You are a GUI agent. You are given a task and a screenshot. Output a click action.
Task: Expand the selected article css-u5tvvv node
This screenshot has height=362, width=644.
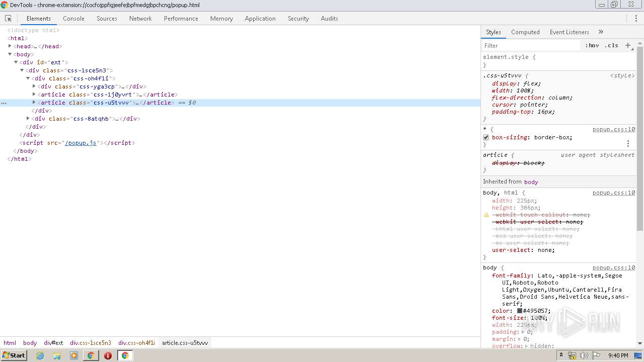pyautogui.click(x=34, y=102)
